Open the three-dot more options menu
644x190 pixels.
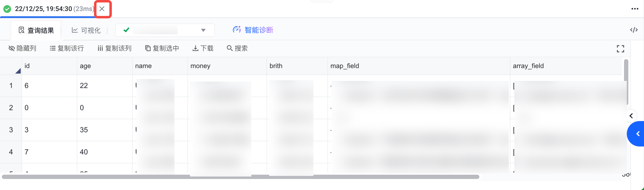click(635, 9)
